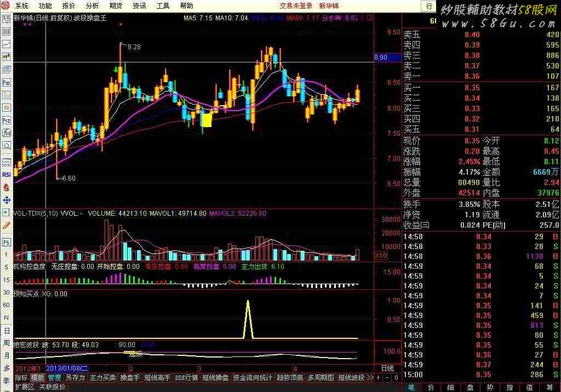The image size is (561, 392).
Task: Click the blue four-way move arrows icon
Action: click(7, 200)
